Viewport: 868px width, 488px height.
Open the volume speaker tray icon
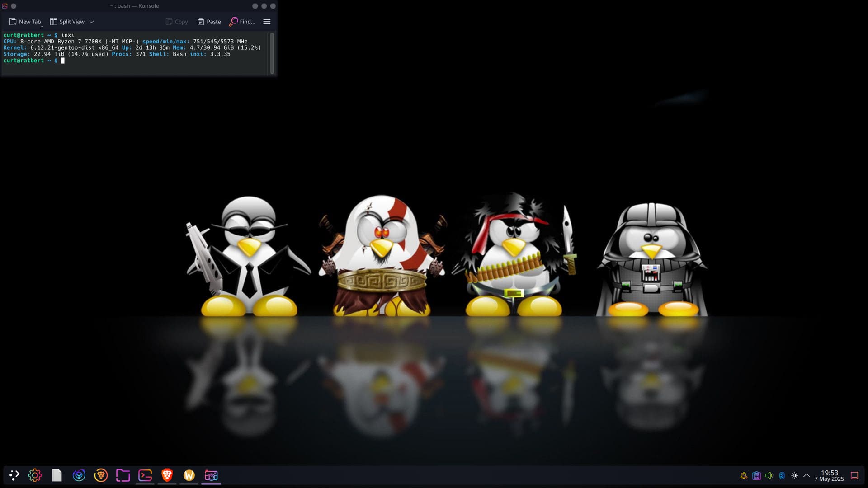(769, 475)
